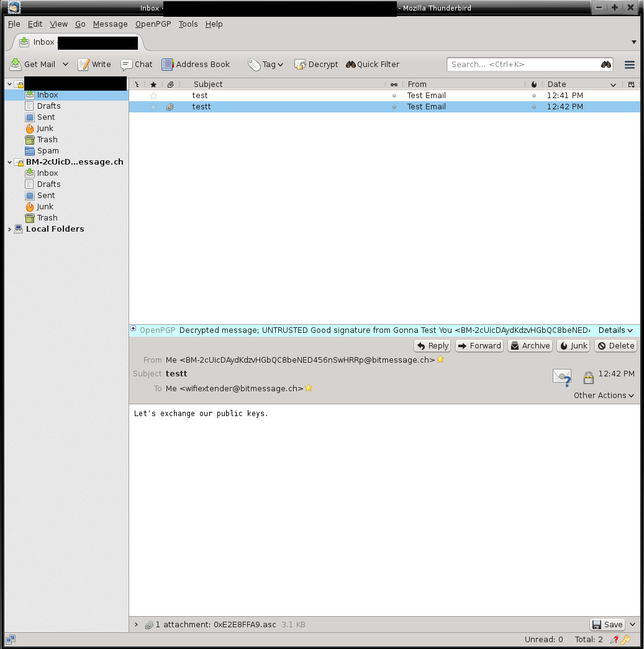The image size is (644, 649).
Task: Click the OpenPGP padlock encryption icon
Action: pos(588,377)
